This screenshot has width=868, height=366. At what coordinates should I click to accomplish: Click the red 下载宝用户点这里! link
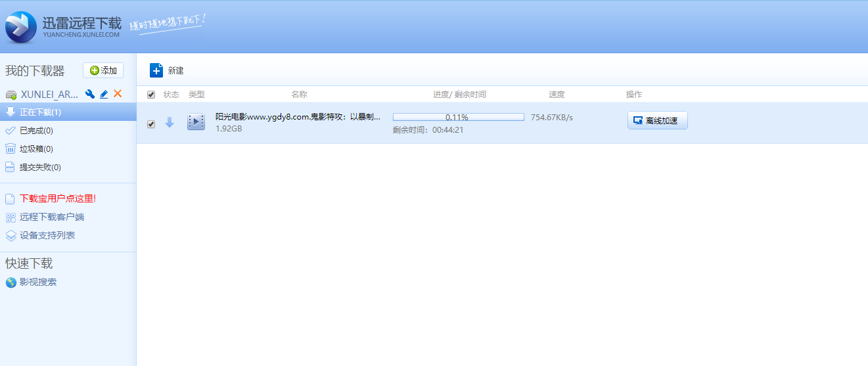click(x=58, y=198)
